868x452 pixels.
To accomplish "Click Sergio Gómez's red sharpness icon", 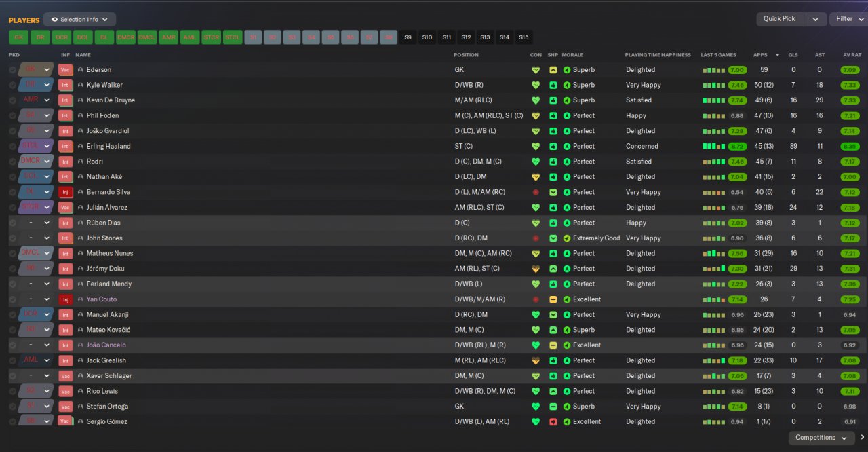I will (553, 421).
